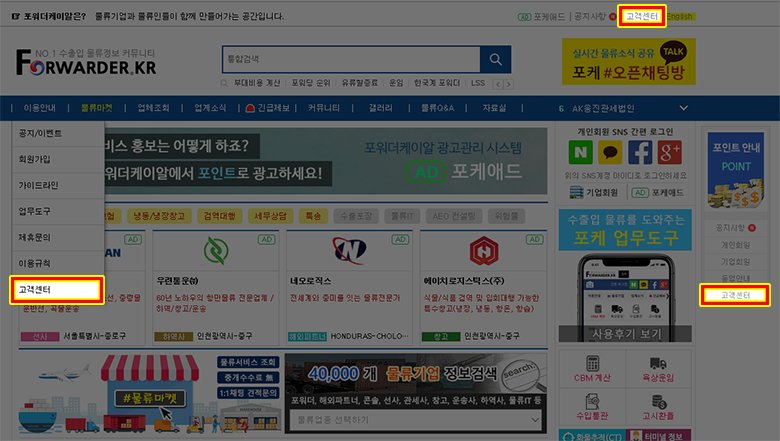Open the 물류업종 선택하기 dropdown

415,420
